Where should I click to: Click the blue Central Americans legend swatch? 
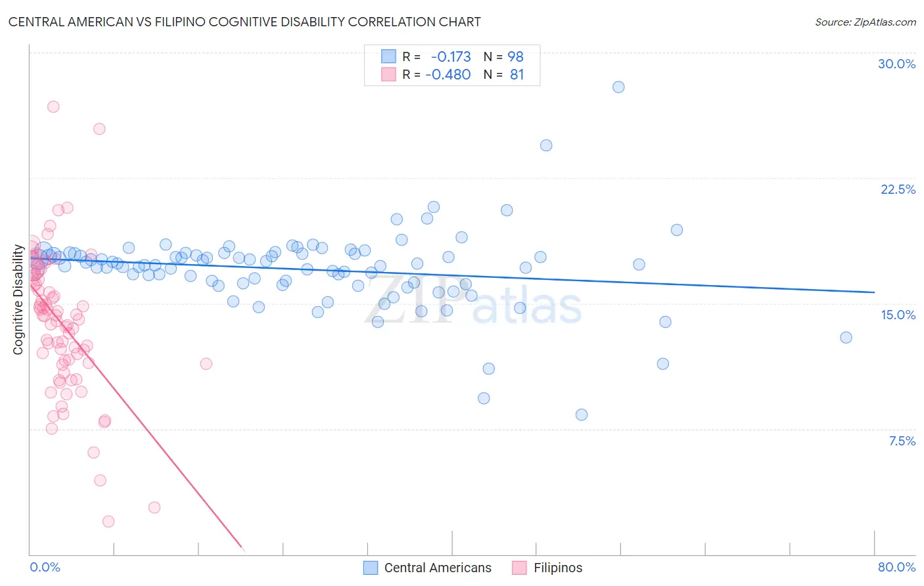coord(371,568)
